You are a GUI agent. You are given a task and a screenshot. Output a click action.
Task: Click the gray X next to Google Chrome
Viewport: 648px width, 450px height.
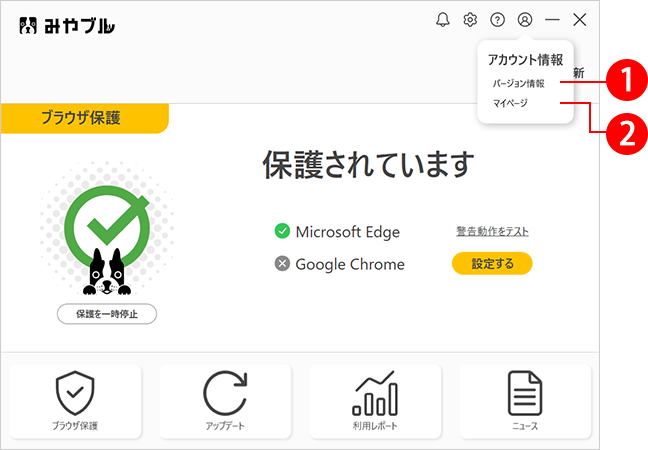(x=282, y=263)
